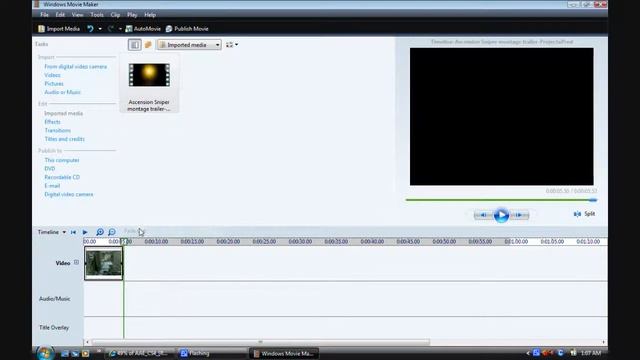Click the Zoom Timeline In magnifier icon
The height and width of the screenshot is (360, 640).
pyautogui.click(x=100, y=232)
